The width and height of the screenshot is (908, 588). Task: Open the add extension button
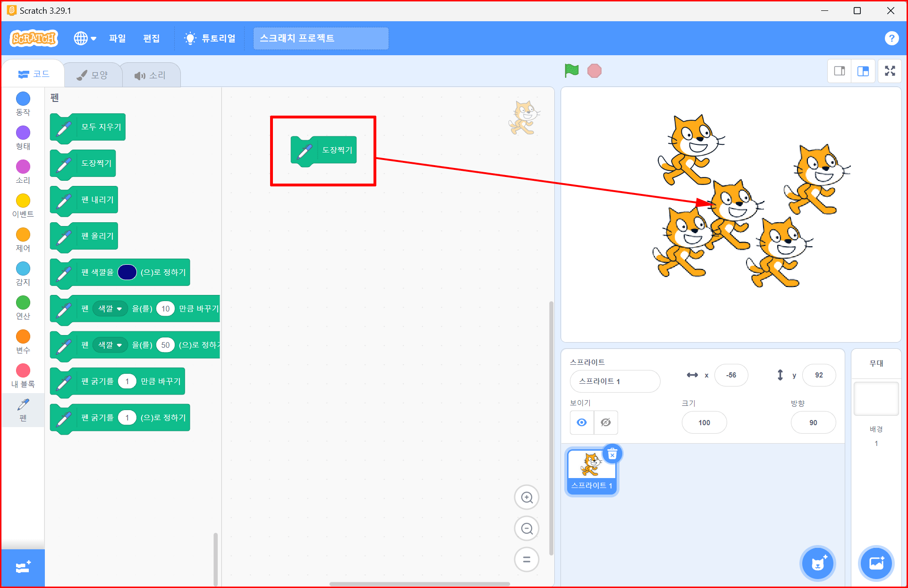tap(23, 567)
